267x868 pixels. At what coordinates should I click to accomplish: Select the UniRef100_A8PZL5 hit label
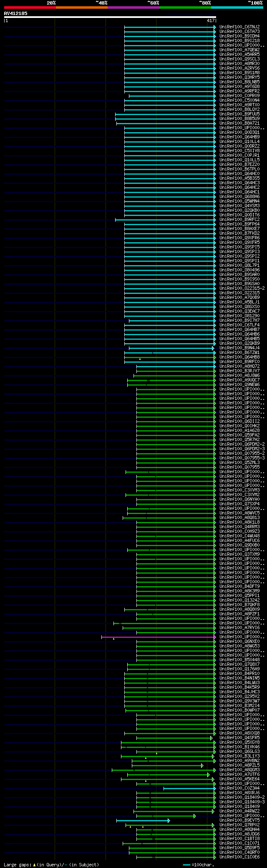tap(239, 765)
